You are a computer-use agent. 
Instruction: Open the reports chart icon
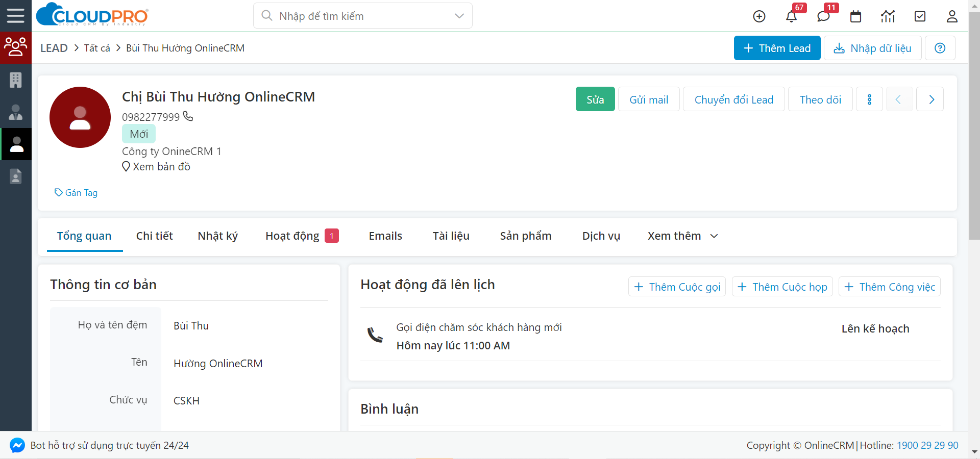[x=888, y=16]
